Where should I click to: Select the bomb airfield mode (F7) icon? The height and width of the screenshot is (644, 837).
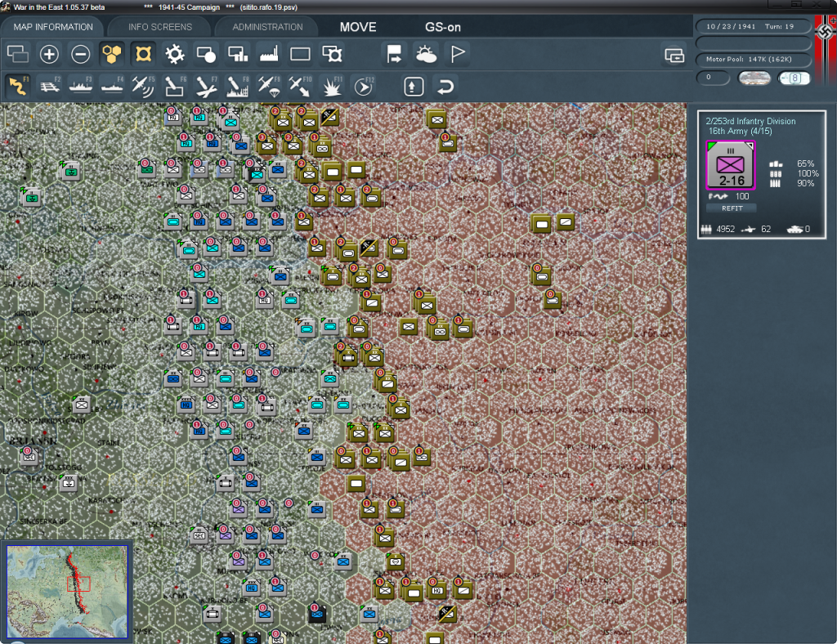tap(206, 86)
